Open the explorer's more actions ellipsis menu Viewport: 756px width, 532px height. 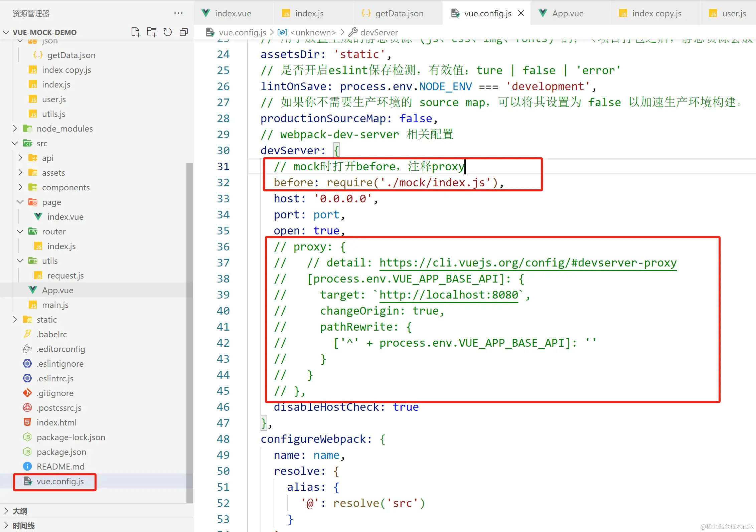point(178,13)
